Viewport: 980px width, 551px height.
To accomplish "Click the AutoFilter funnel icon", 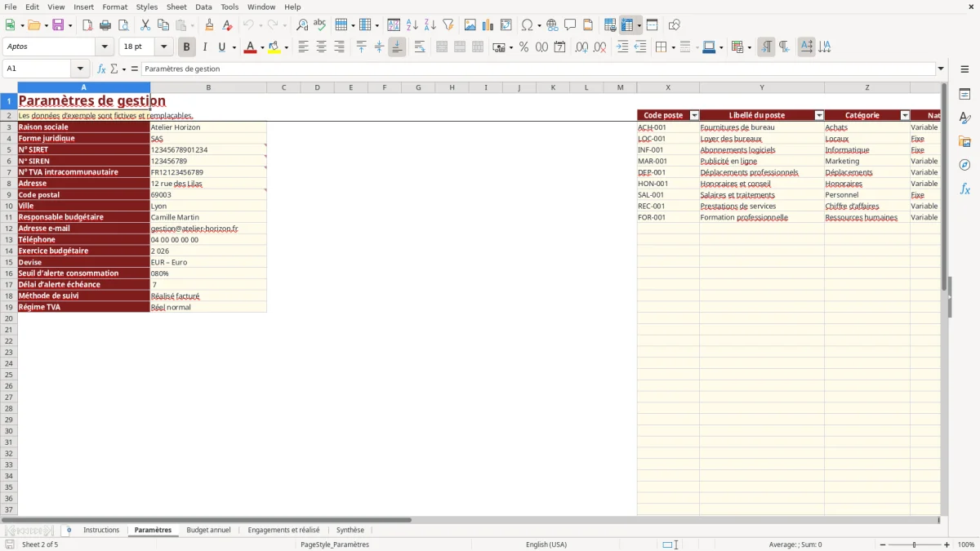I will tap(448, 25).
